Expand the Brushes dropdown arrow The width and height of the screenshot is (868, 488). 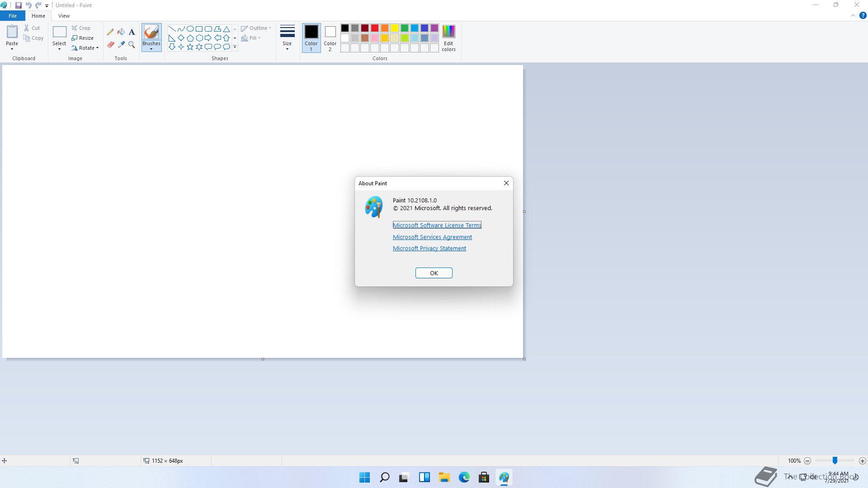point(151,49)
